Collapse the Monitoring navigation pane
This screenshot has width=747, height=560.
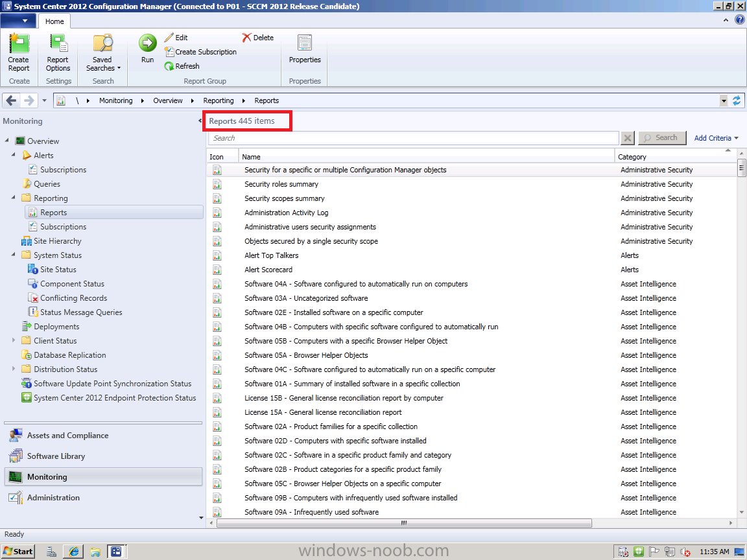point(200,121)
